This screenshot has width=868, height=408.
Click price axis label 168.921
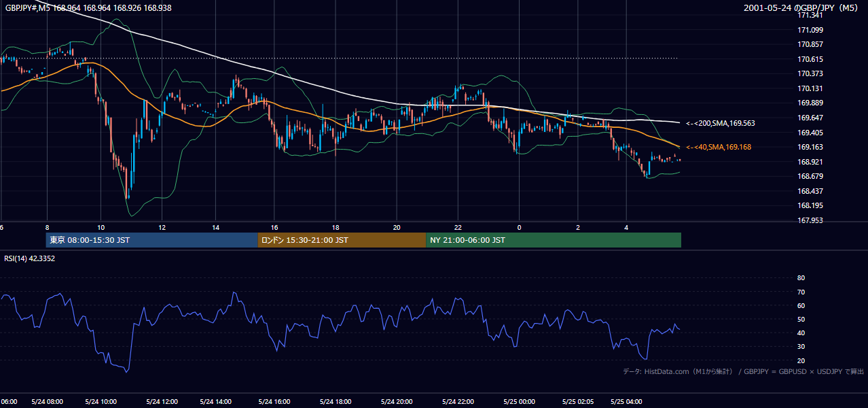810,162
